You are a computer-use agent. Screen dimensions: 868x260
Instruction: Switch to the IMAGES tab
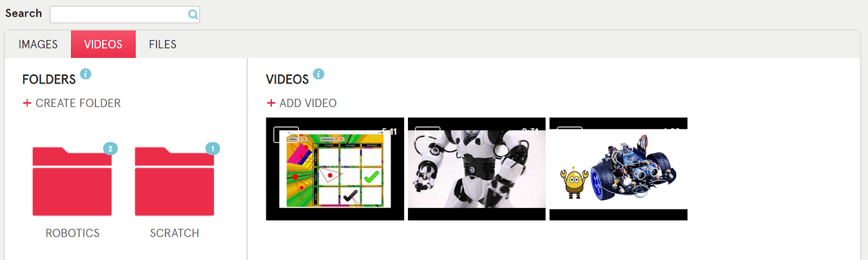38,44
